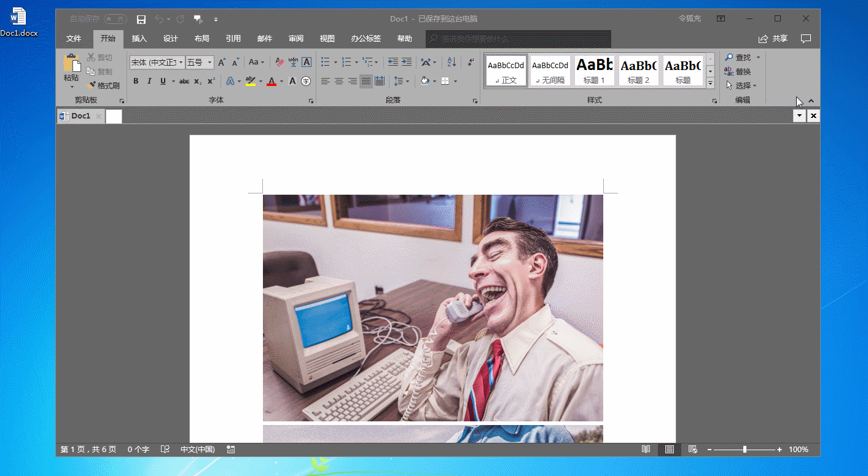Expand the styles gallery More arrow
Image resolution: width=868 pixels, height=476 pixels.
(x=710, y=83)
